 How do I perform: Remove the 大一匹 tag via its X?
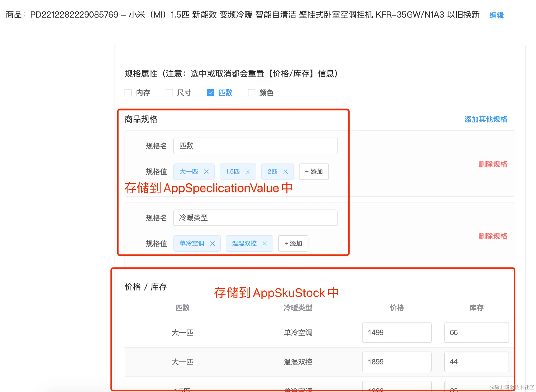(206, 172)
